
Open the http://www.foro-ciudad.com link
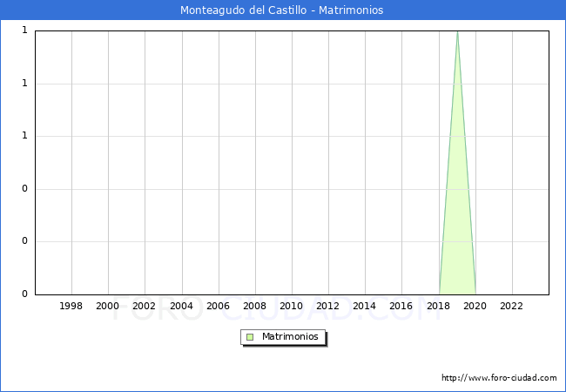pyautogui.click(x=499, y=377)
